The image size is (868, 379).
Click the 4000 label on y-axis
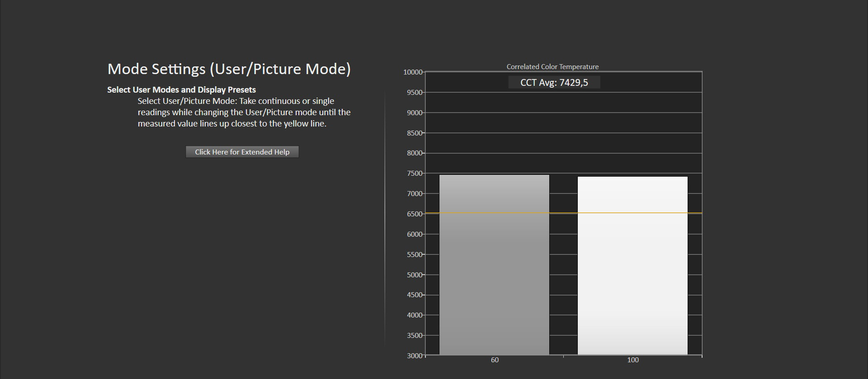pos(414,315)
